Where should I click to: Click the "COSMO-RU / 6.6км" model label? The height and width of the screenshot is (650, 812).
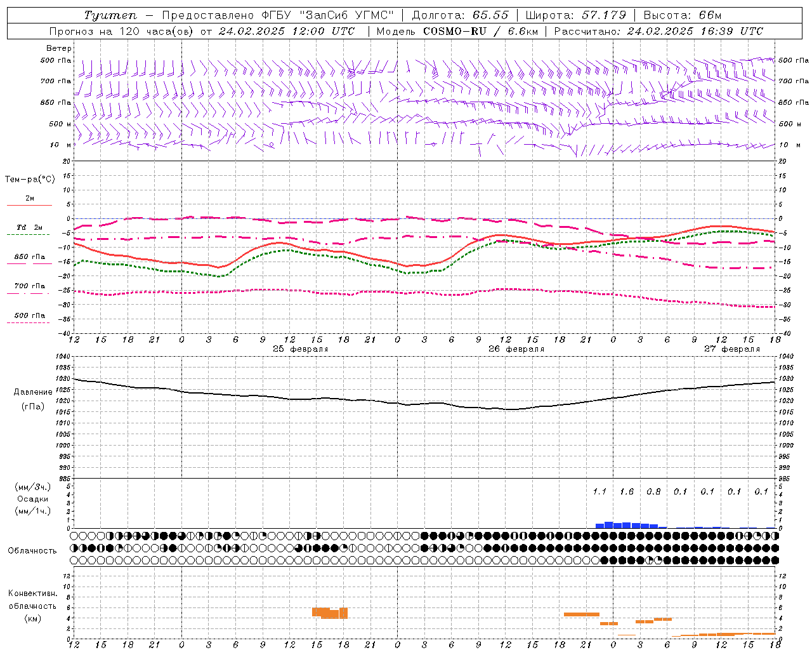tap(480, 31)
